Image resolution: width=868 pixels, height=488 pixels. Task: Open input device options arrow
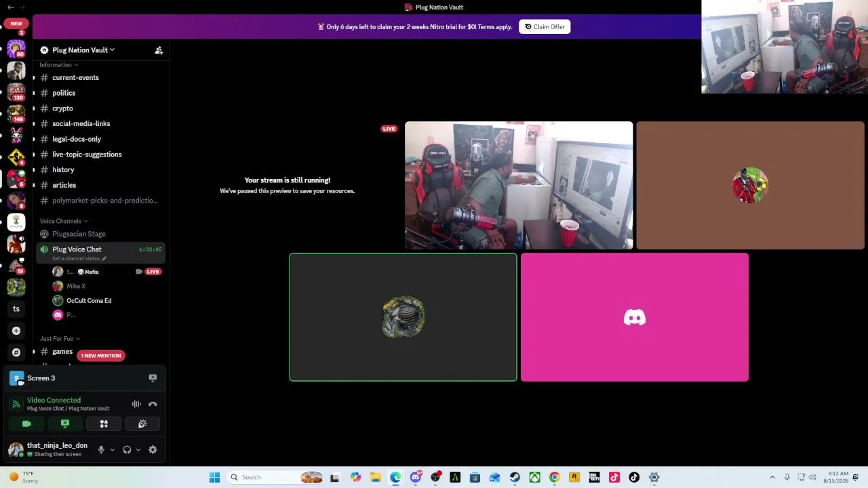point(113,449)
